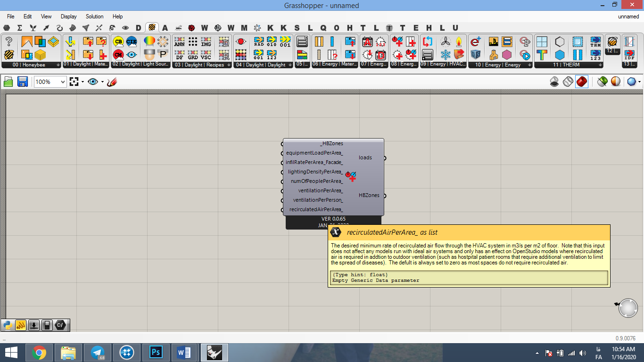Click the HBZones output parameter
The height and width of the screenshot is (362, 644).
[369, 195]
